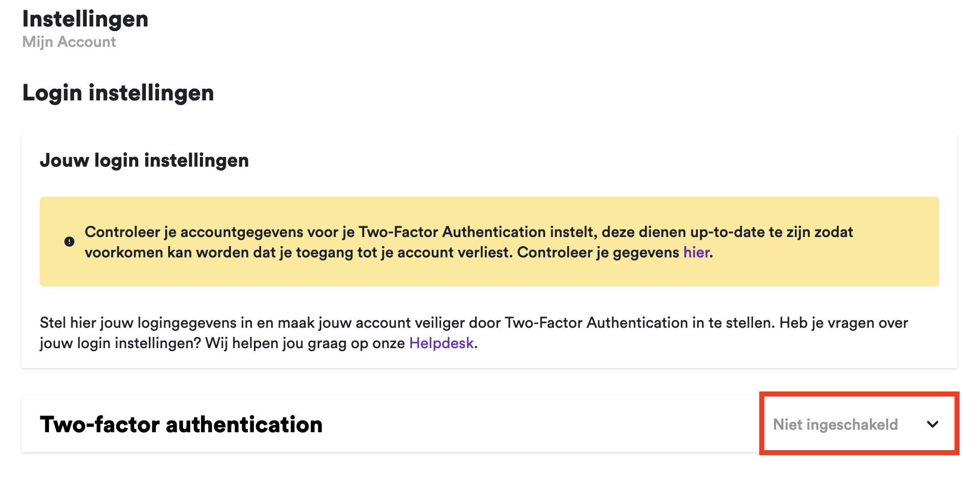
Task: Click the Jouw login instellingen card heading
Action: tap(144, 161)
